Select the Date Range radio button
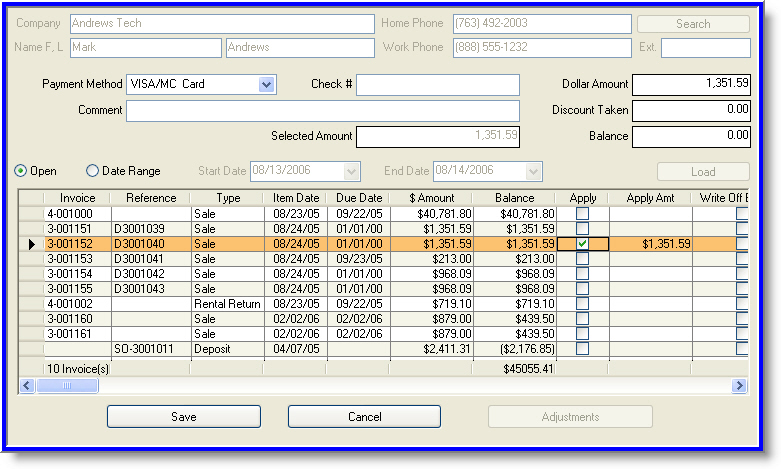 pyautogui.click(x=92, y=171)
